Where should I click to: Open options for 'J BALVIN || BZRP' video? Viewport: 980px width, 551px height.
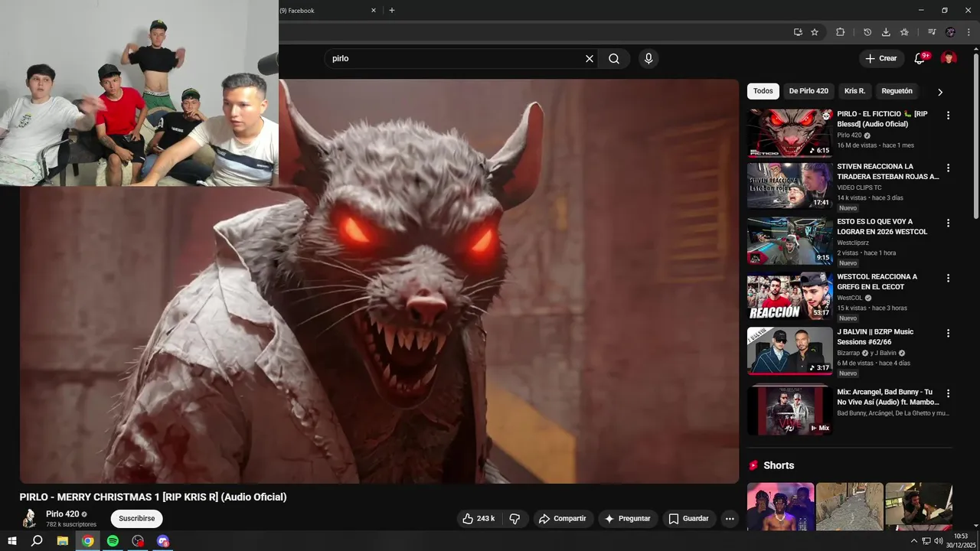click(x=948, y=334)
